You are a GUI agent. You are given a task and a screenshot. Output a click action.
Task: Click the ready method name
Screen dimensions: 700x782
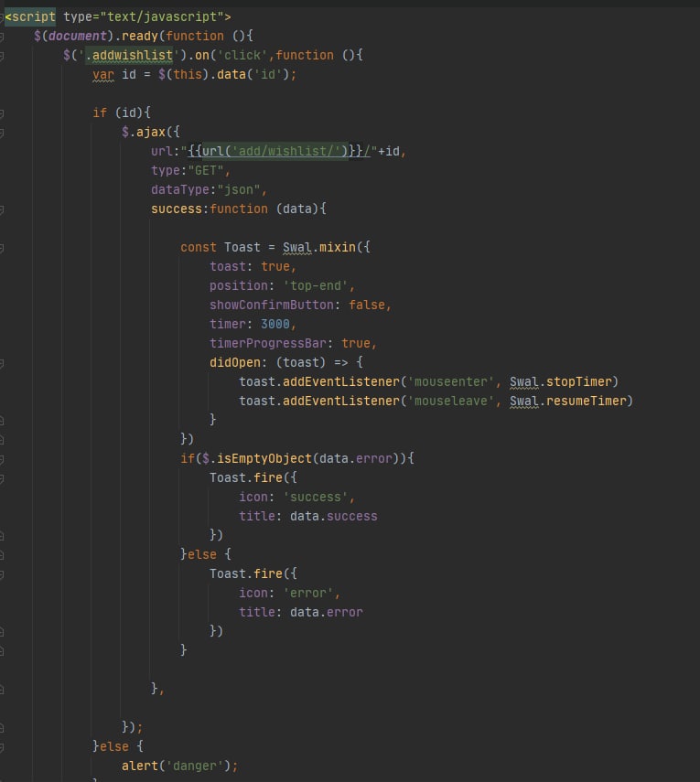[x=140, y=36]
